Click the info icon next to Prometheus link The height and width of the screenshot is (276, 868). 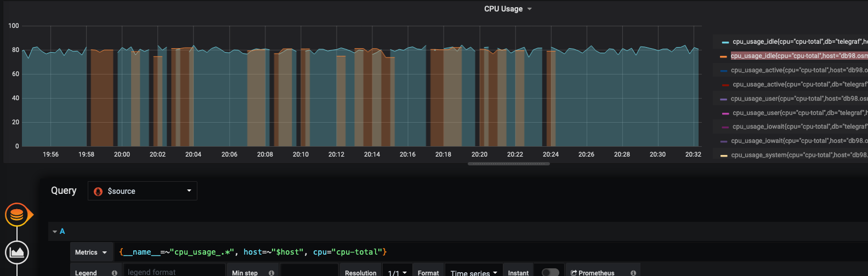click(633, 273)
